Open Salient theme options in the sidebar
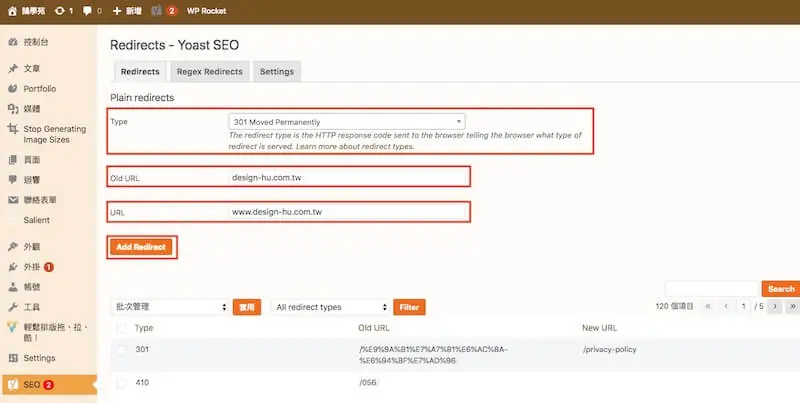The height and width of the screenshot is (403, 800). [x=37, y=220]
